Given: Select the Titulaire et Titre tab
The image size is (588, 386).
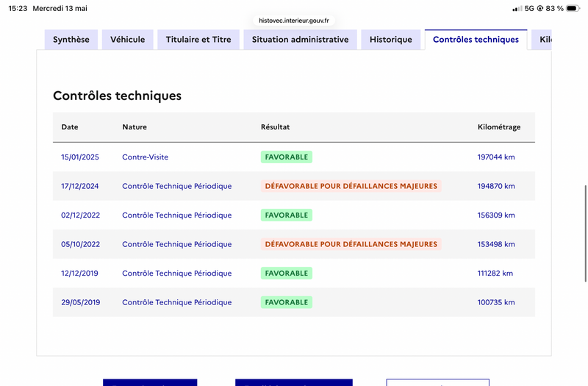Looking at the screenshot, I should pos(198,40).
